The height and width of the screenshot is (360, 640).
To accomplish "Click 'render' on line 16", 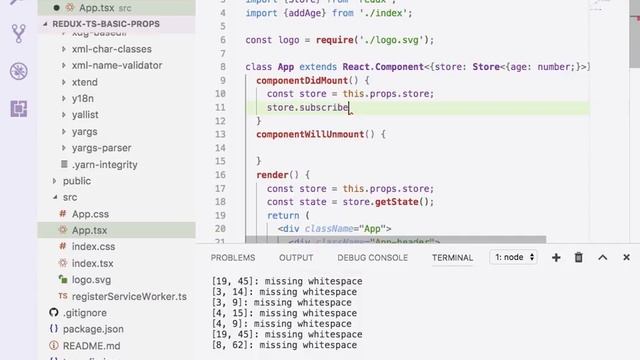I will tap(272, 175).
